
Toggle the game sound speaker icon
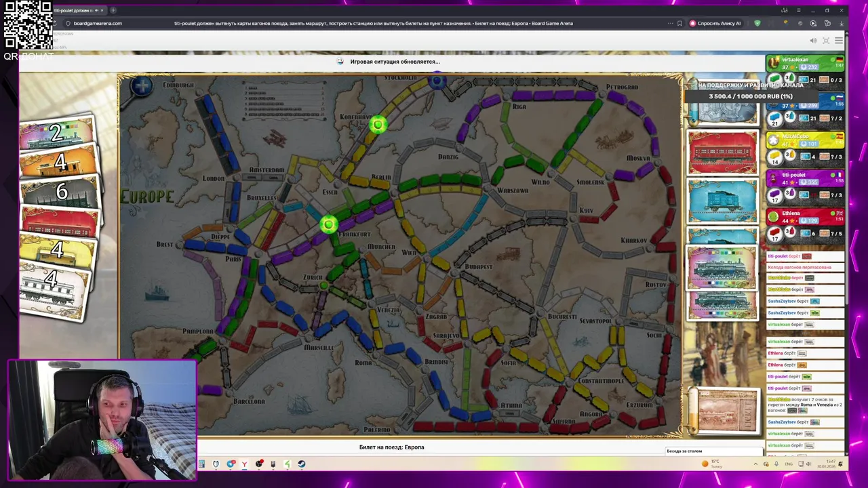pyautogui.click(x=813, y=41)
